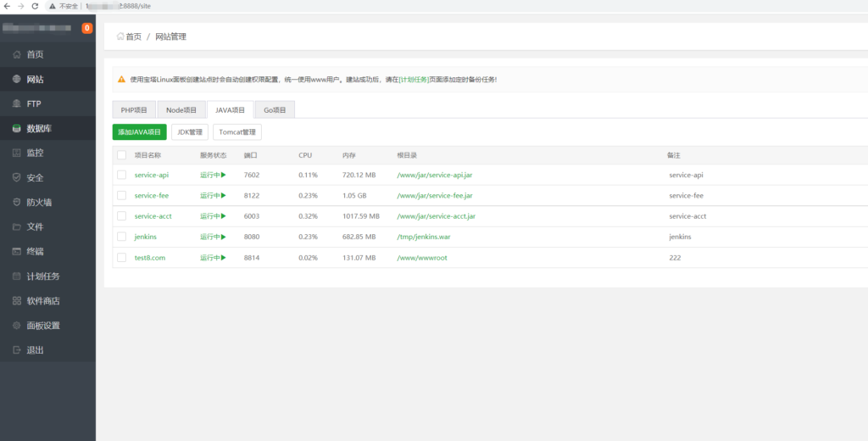868x441 pixels.
Task: Click the gear icon beside 面板设置
Action: pos(17,325)
